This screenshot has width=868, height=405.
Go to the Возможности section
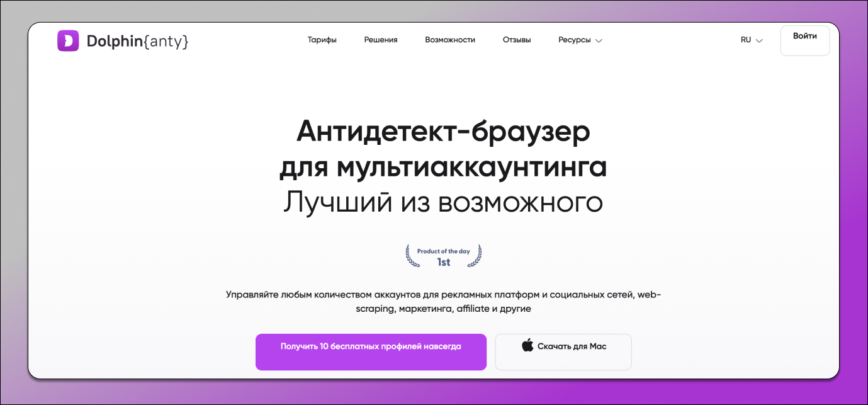pos(450,40)
